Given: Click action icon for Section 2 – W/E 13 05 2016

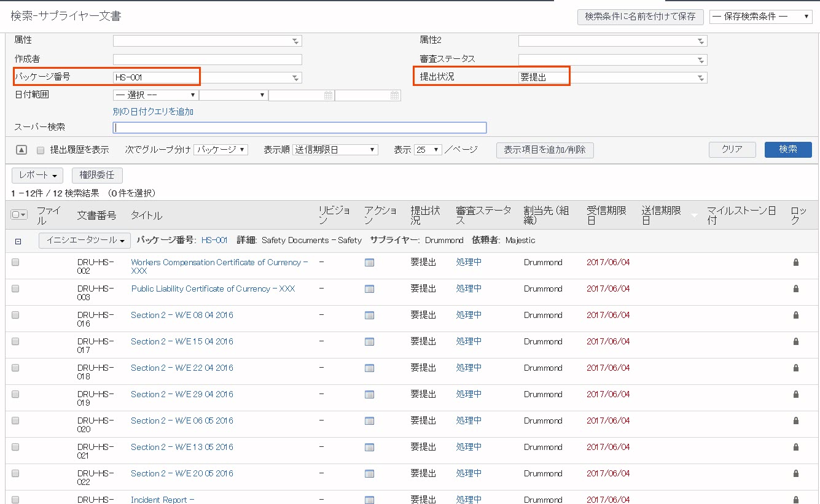Looking at the screenshot, I should point(369,448).
